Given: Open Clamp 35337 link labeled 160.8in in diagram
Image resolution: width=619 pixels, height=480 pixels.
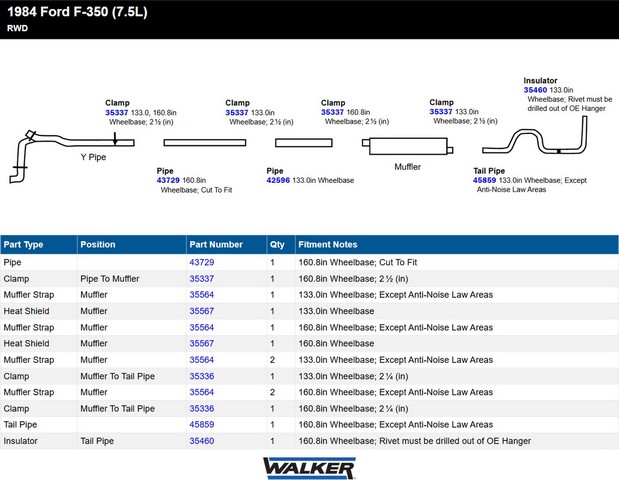Looking at the screenshot, I should [332, 112].
